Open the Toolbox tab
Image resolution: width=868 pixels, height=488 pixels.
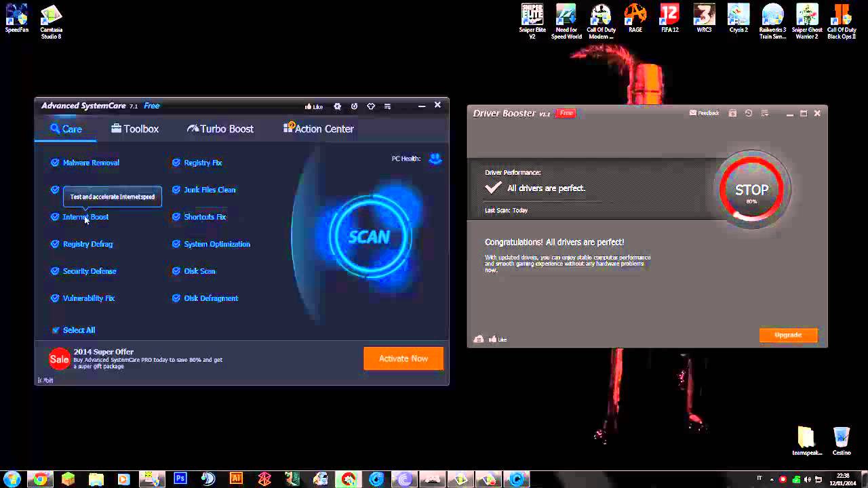click(x=135, y=129)
